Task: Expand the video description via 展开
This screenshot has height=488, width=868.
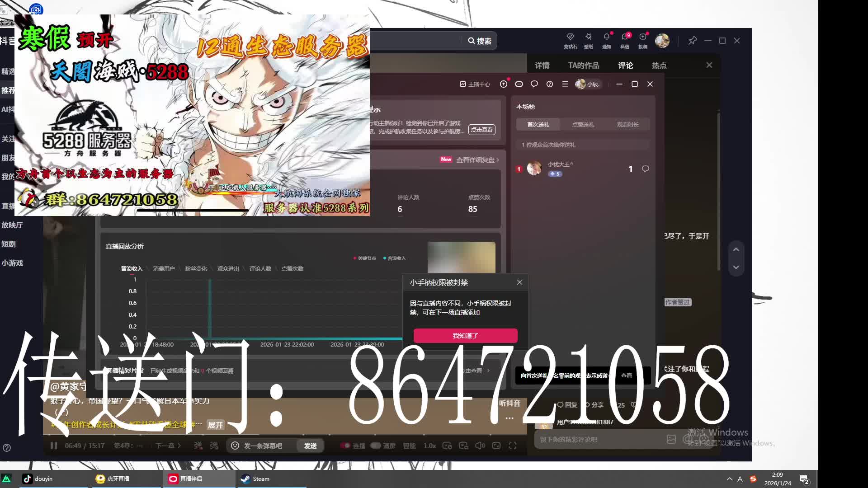Action: point(215,425)
